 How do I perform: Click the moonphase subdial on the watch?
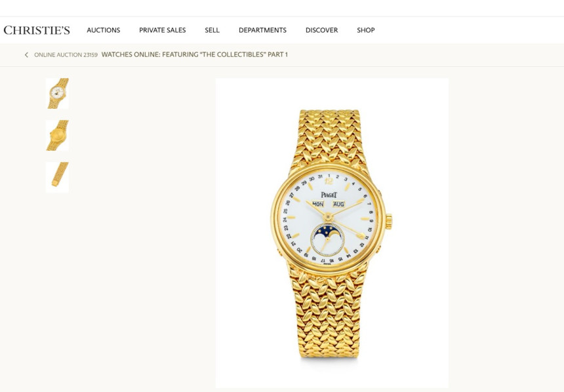pos(327,239)
